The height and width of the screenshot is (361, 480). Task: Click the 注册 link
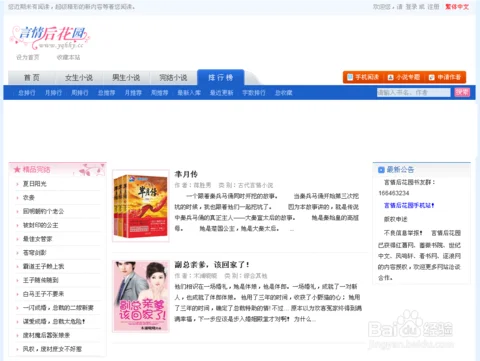(433, 7)
